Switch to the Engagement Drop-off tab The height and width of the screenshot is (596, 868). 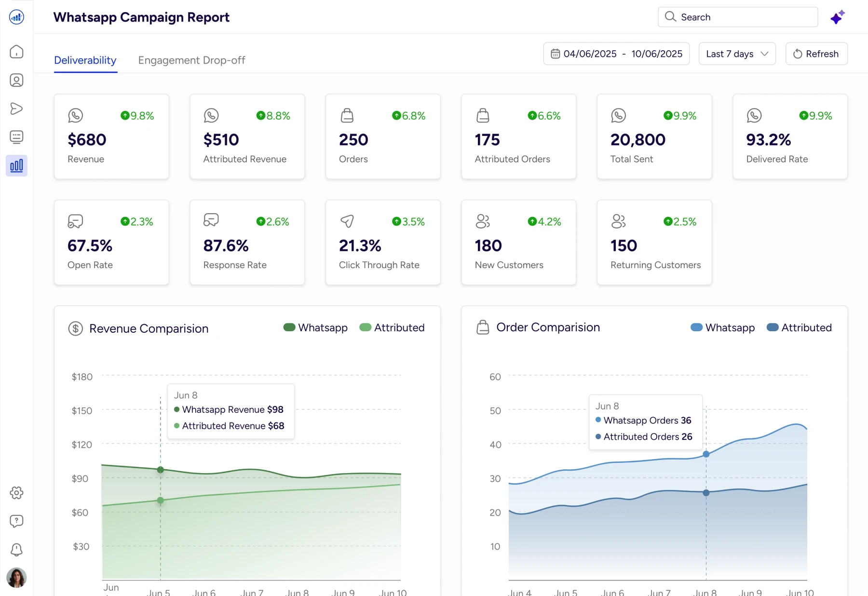(x=191, y=60)
